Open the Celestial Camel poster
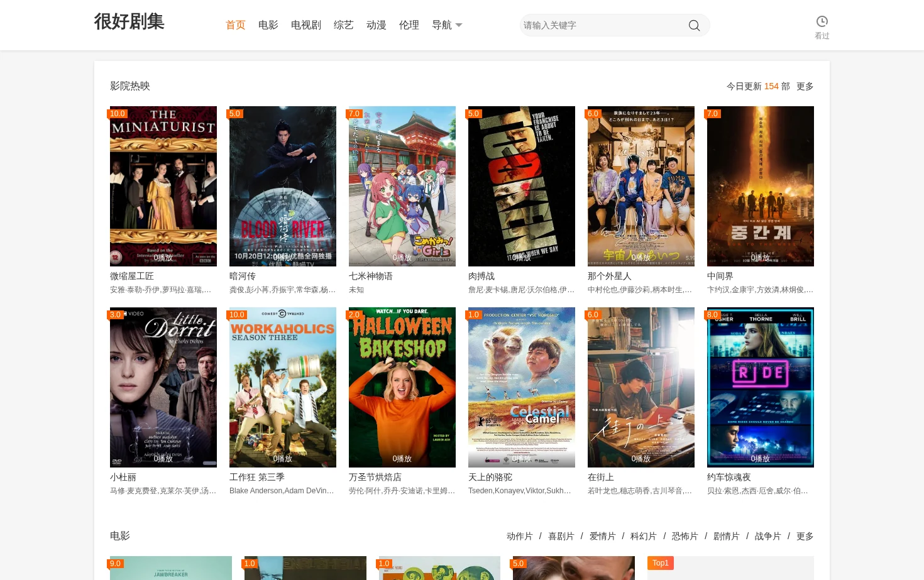The image size is (924, 580). click(522, 387)
